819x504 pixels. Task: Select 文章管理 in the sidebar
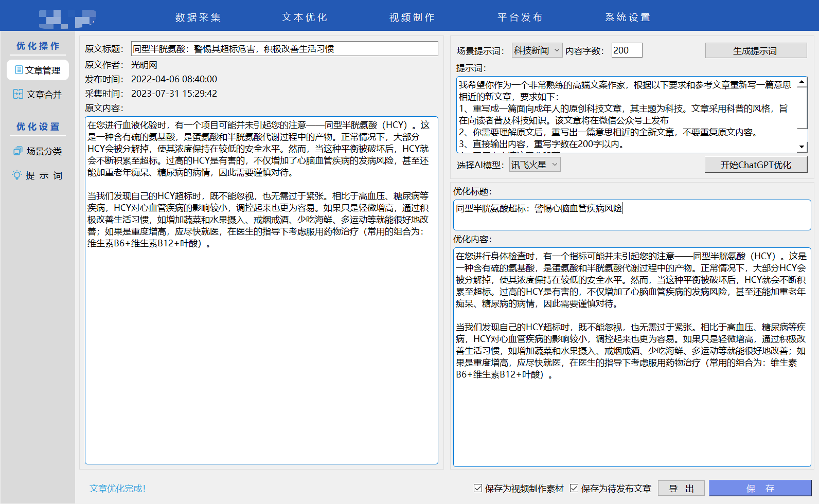click(x=38, y=70)
